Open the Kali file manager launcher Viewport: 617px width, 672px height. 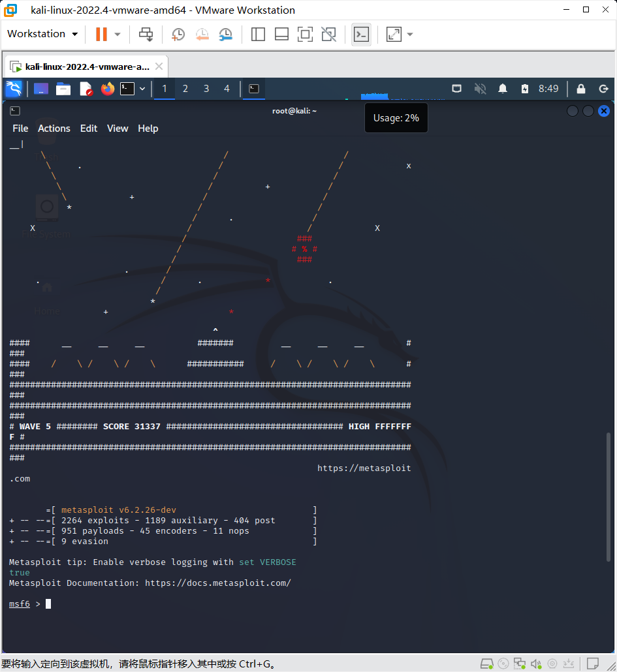point(63,89)
